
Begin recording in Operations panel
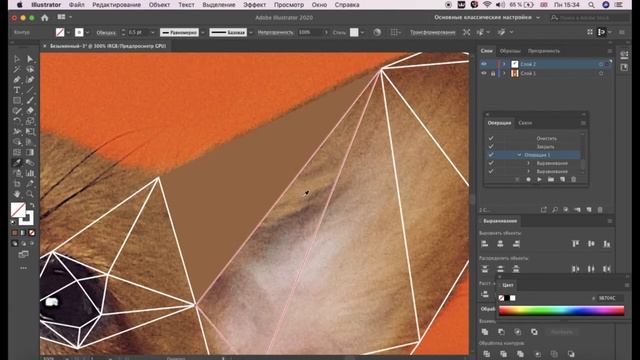[529, 180]
